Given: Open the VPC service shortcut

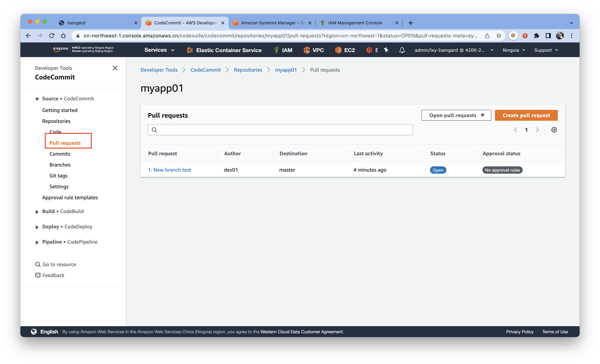Looking at the screenshot, I should point(314,50).
